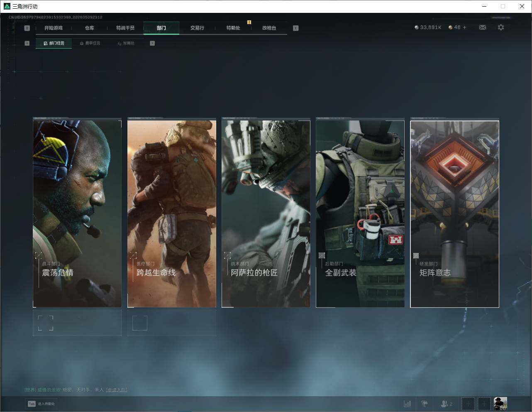Click the UID text at top left

[56, 17]
